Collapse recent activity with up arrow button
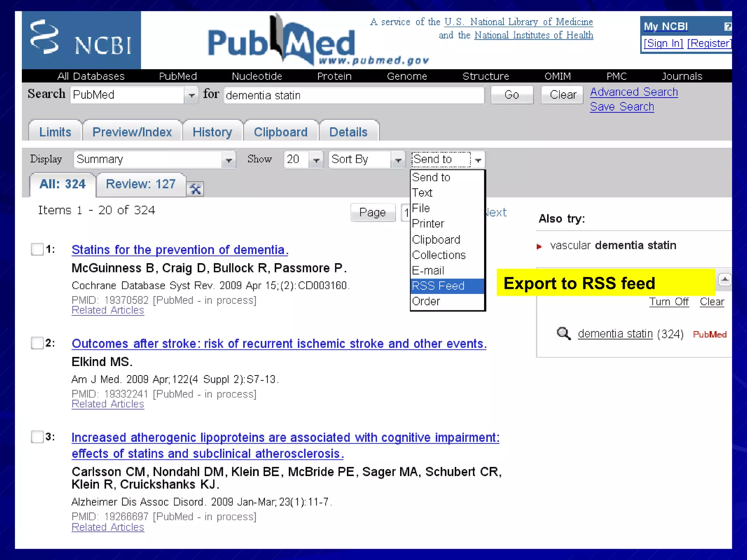Image resolution: width=747 pixels, height=560 pixels. pyautogui.click(x=725, y=280)
